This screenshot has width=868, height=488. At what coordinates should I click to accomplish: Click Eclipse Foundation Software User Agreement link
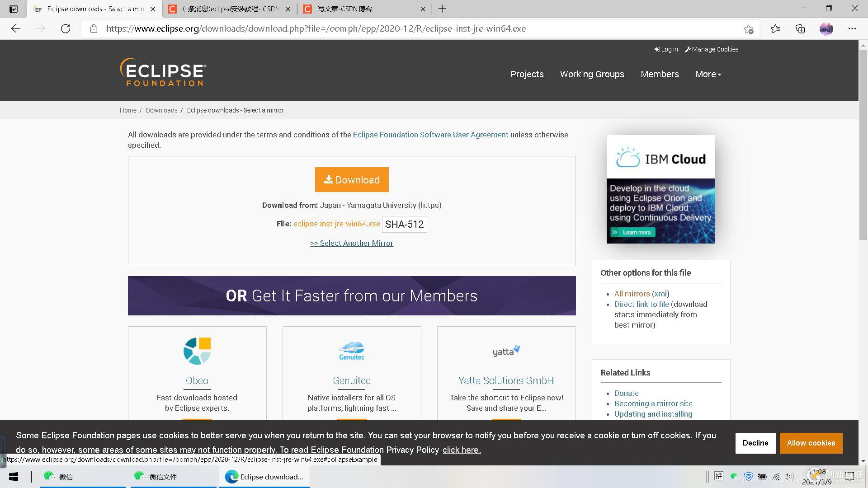point(430,134)
